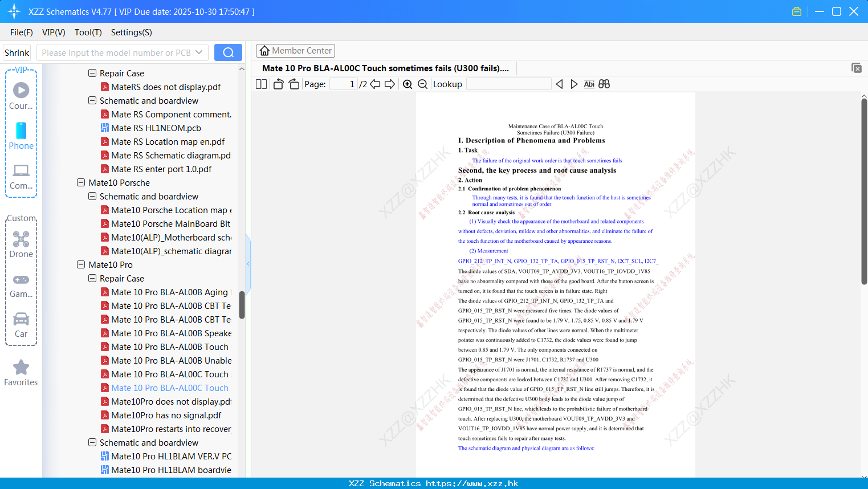
Task: Rotate the page counterclockwise
Action: [278, 84]
